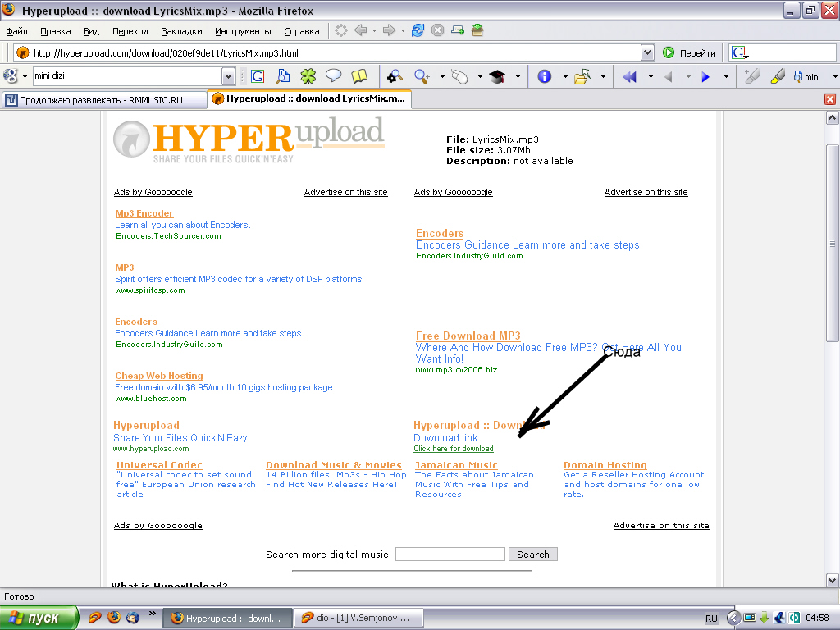This screenshot has width=840, height=630.
Task: Click the 'Search more digital music' text field
Action: point(450,554)
